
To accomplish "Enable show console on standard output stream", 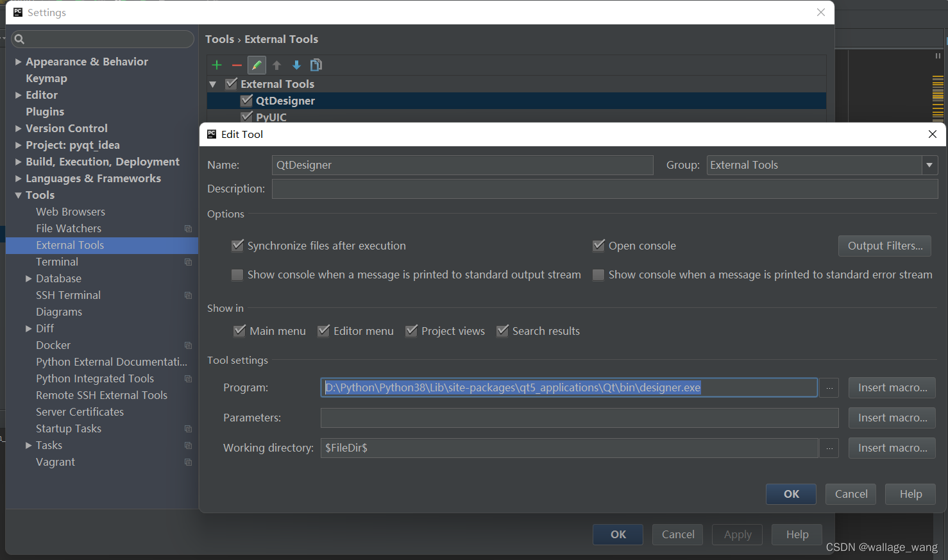I will 237,275.
